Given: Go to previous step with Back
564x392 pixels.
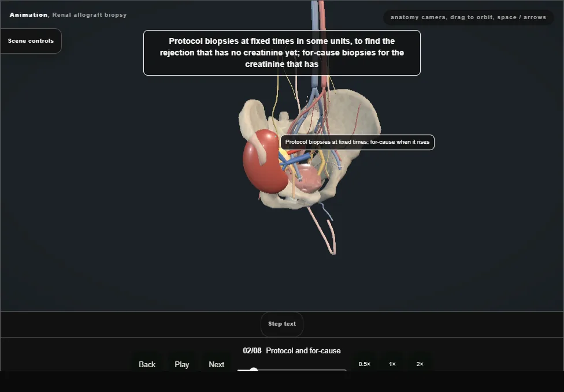Looking at the screenshot, I should (x=147, y=364).
